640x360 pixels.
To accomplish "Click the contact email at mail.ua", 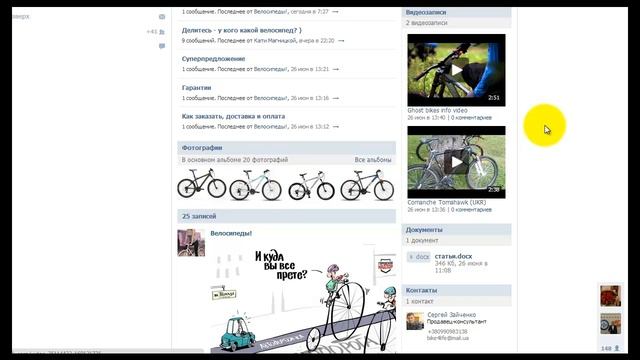I will click(448, 338).
